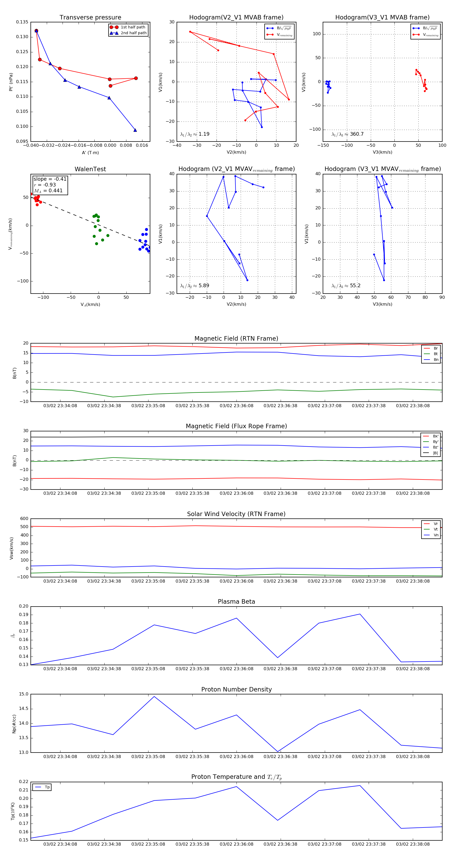Image resolution: width=473 pixels, height=868 pixels.
Task: Click the "03/02 23:36:08" tick under Plasma Beta
Action: (236, 669)
